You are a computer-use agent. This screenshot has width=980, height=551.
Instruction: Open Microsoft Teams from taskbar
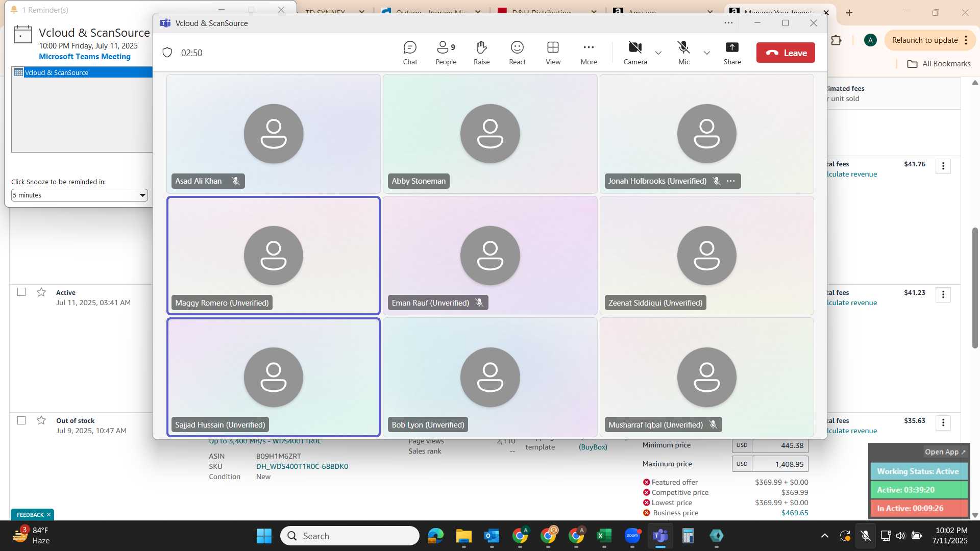(x=660, y=536)
